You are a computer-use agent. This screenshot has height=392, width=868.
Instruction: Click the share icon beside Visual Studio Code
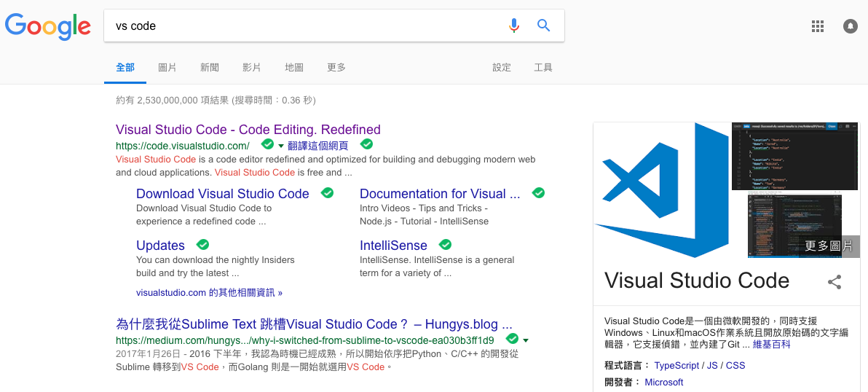[835, 282]
